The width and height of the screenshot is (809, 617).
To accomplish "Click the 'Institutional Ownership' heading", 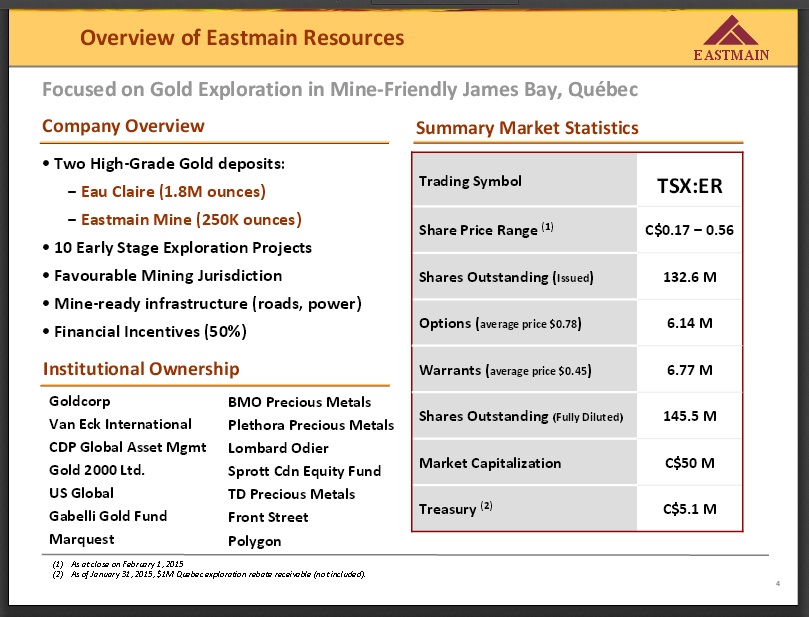I will (141, 369).
